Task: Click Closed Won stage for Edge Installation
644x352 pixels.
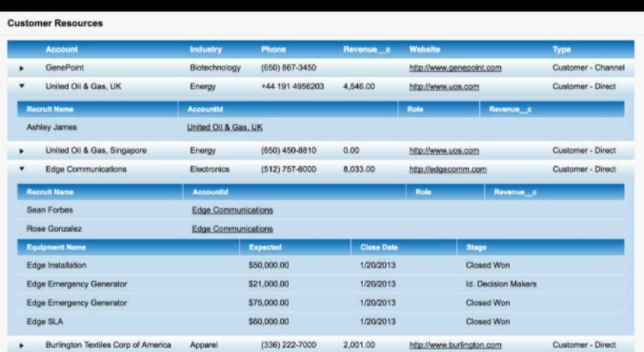Action: tap(488, 266)
